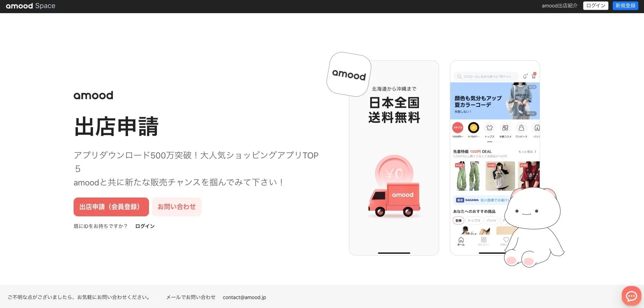This screenshot has width=644, height=308.
Task: Click 日本全国送料無料 text on phone mockup
Action: pos(394,110)
